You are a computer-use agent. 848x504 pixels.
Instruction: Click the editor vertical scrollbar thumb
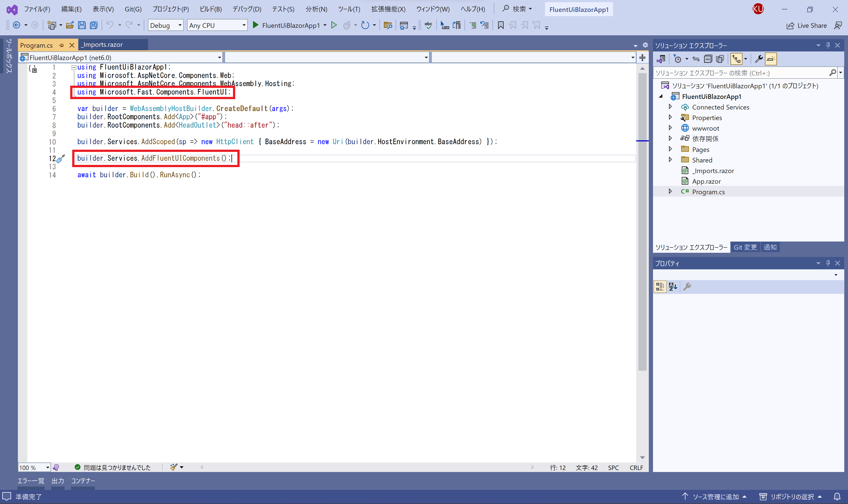point(642,221)
